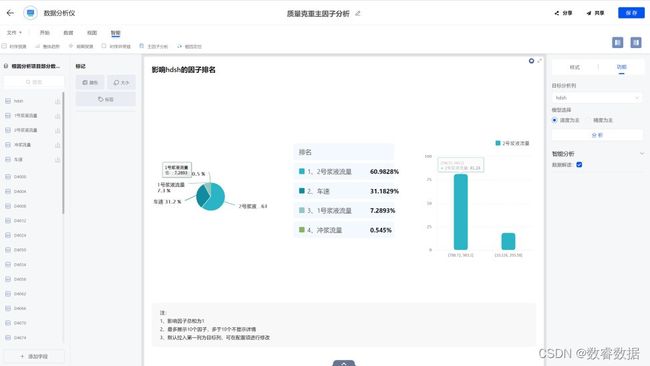Select the 速度为主 radio button
650x366 pixels.
tap(554, 120)
